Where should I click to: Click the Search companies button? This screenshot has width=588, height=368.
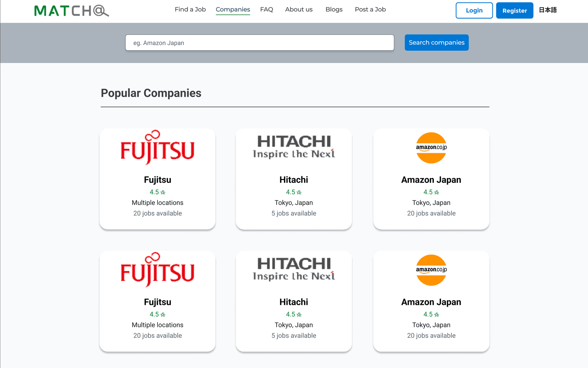point(436,43)
